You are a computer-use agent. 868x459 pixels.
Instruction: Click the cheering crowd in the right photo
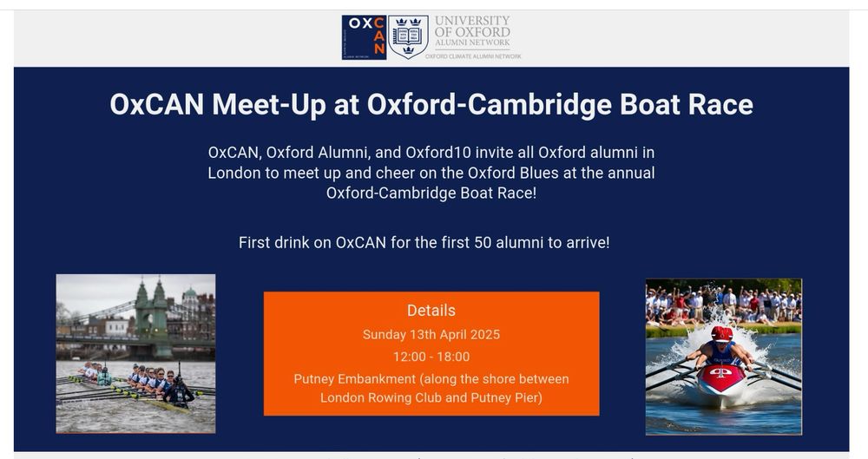[724, 304]
